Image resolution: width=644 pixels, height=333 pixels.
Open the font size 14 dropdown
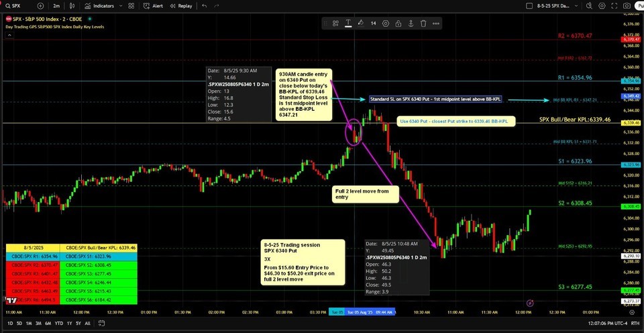point(374,23)
